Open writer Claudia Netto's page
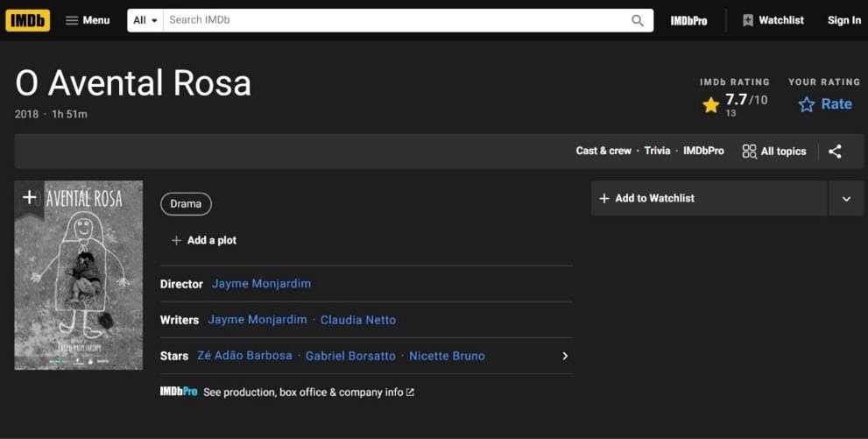Screen dimensions: 868x439 (x=358, y=320)
